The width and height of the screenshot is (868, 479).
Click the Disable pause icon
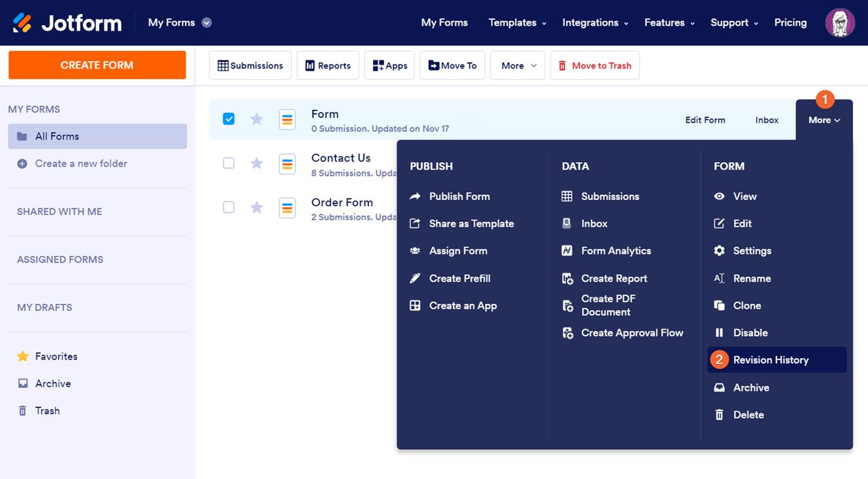tap(719, 332)
